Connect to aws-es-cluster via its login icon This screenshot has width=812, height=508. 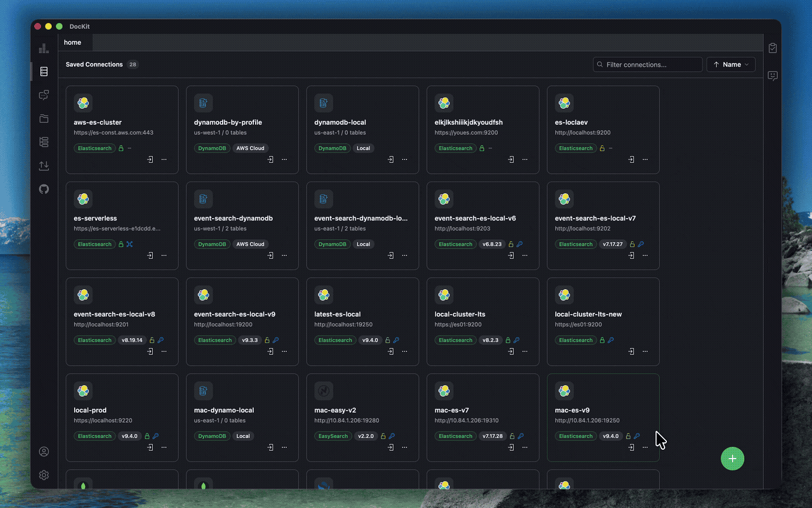click(x=150, y=159)
